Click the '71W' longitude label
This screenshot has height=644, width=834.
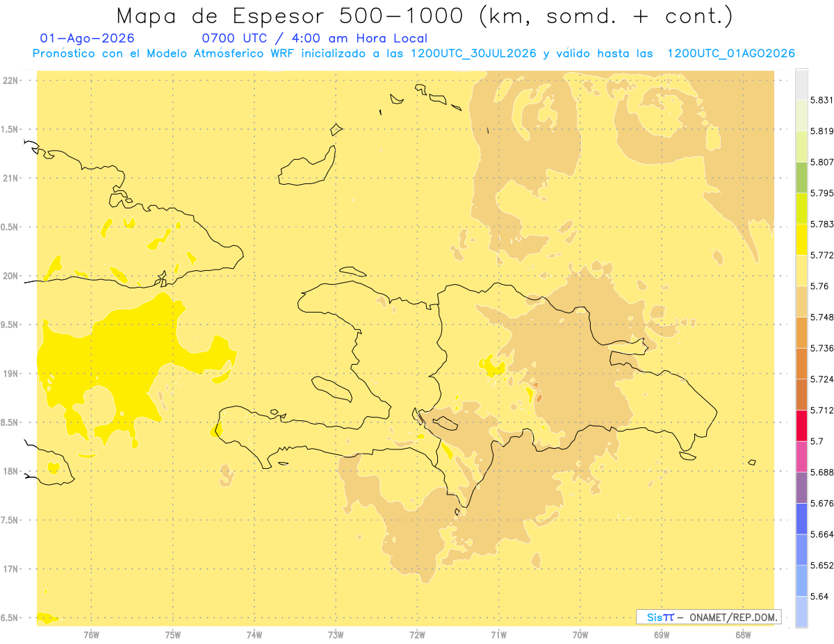click(498, 635)
